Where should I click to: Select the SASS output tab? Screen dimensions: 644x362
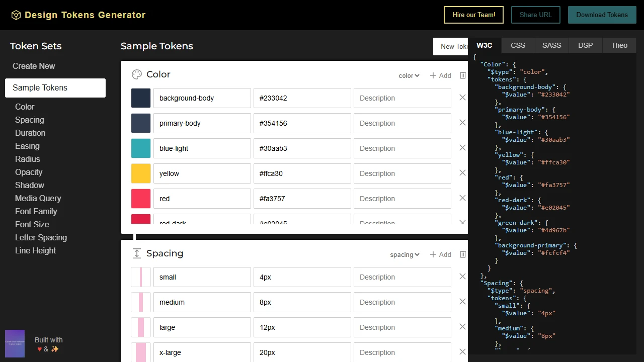coord(551,45)
